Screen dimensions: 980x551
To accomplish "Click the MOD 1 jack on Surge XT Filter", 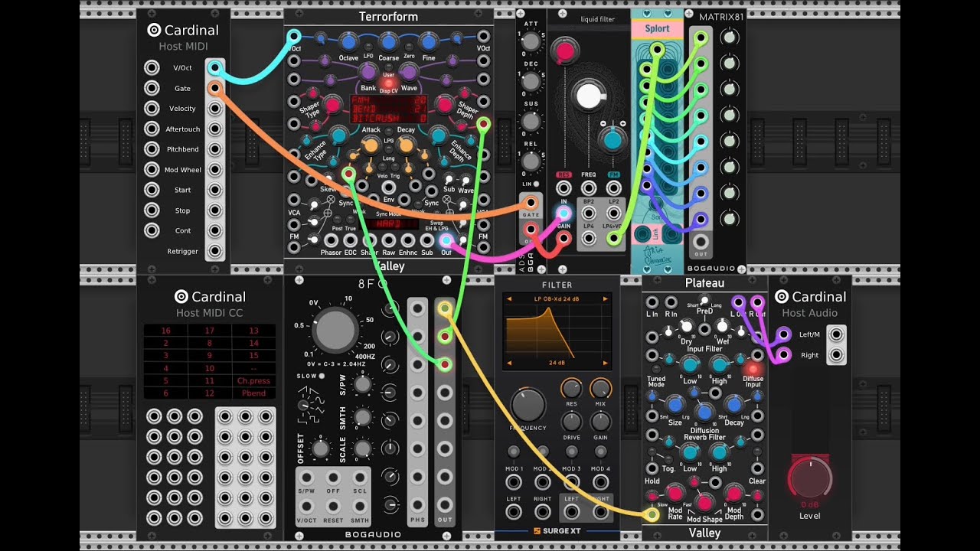I will coord(514,483).
